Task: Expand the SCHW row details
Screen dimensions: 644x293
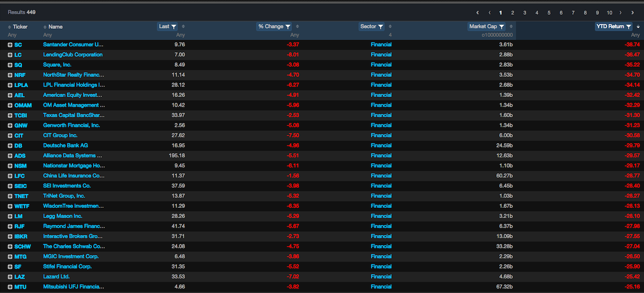Action: [x=10, y=247]
